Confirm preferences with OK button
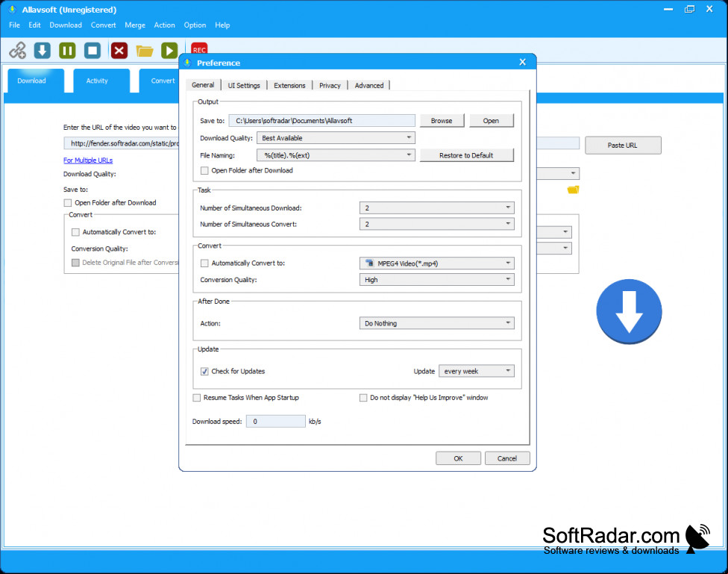Viewport: 728px width, 574px height. 458,458
